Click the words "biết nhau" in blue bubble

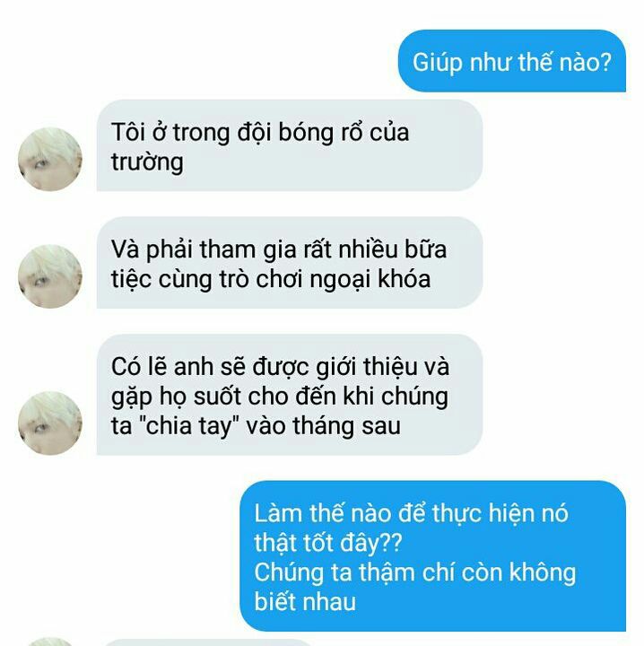(305, 601)
